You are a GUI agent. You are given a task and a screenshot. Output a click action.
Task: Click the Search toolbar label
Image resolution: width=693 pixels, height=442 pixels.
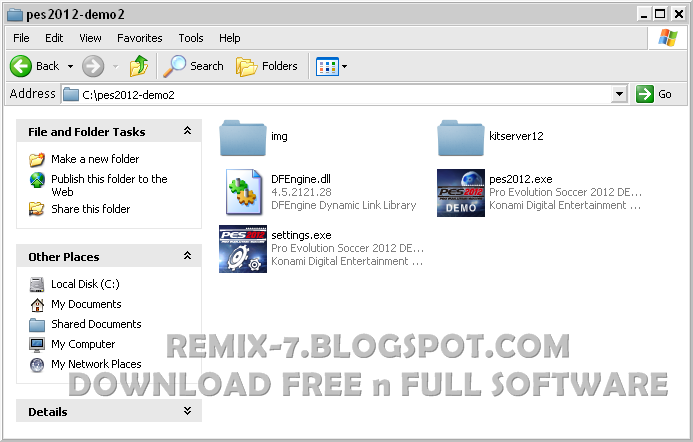206,66
